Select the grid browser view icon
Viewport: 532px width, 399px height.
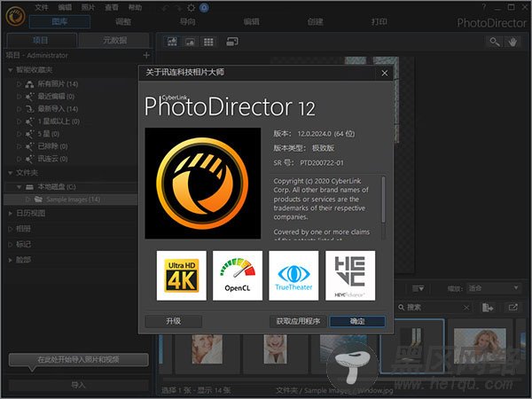[208, 42]
